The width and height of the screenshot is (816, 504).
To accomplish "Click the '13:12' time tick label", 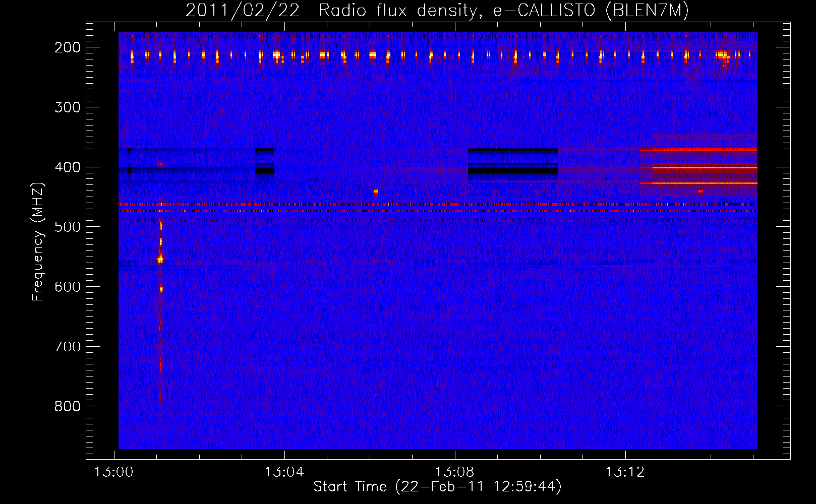I will click(x=625, y=472).
